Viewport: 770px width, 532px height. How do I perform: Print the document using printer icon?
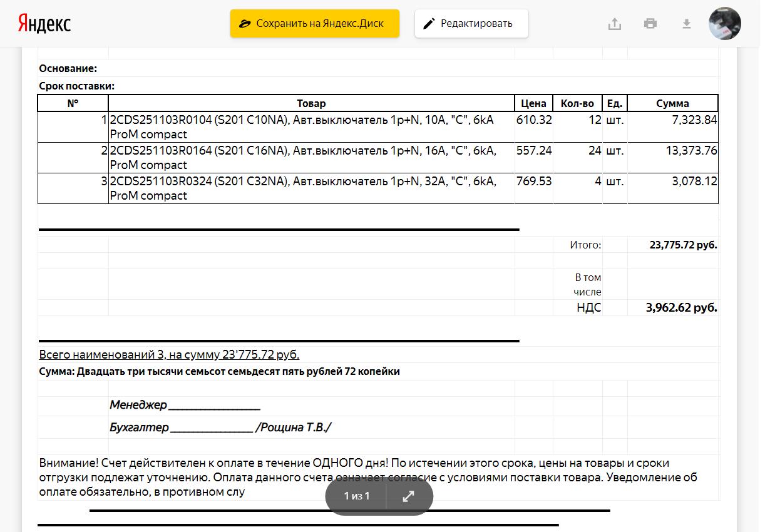coord(650,24)
